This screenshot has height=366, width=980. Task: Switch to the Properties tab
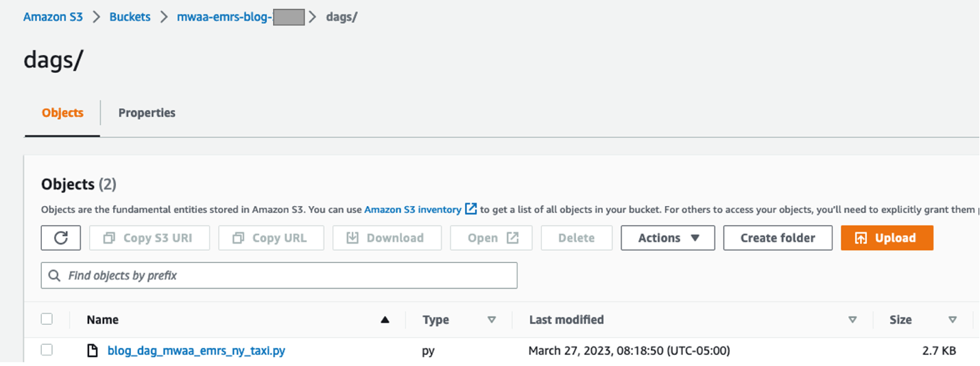click(147, 113)
